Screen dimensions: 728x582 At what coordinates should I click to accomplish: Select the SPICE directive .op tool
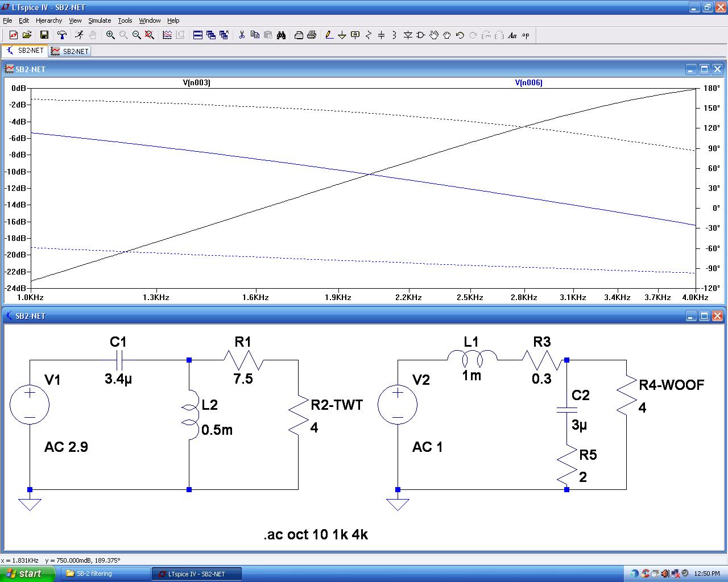pos(526,35)
